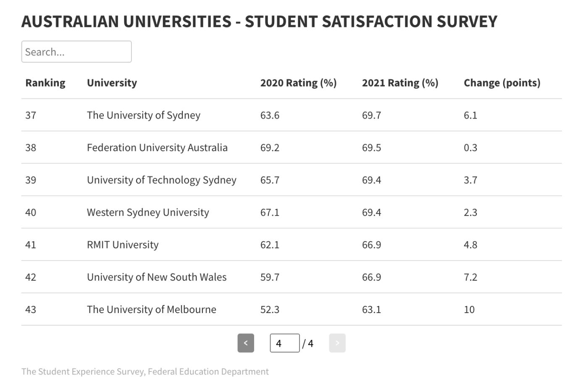
Task: Click Melbourne's change value of 10
Action: (x=469, y=309)
